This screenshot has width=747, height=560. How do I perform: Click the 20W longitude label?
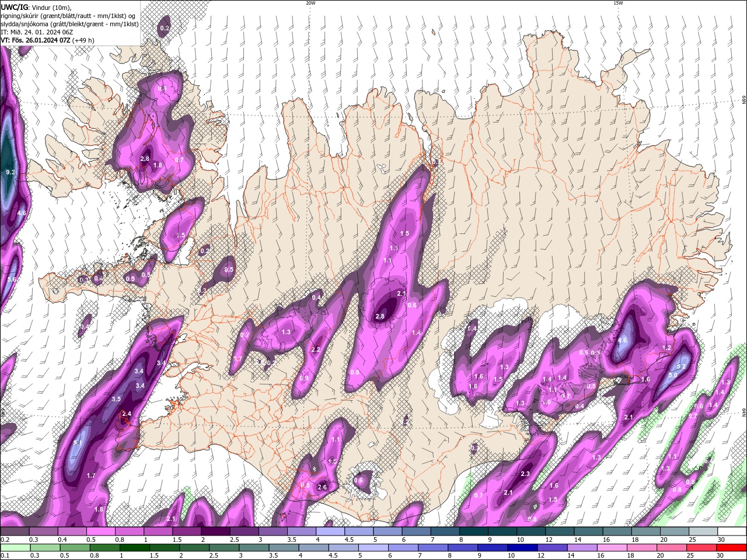coord(310,3)
